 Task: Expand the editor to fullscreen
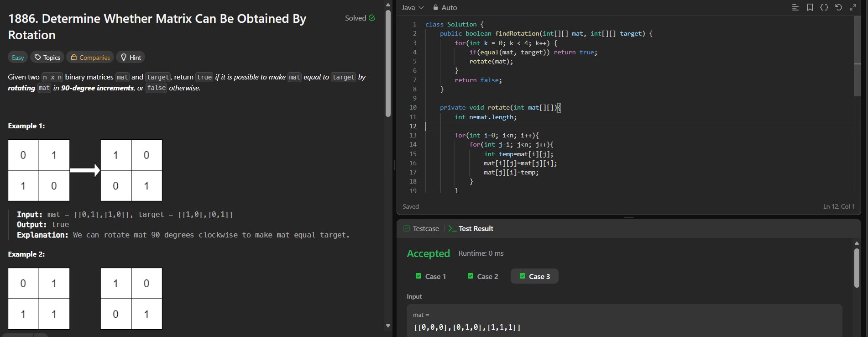coord(852,7)
